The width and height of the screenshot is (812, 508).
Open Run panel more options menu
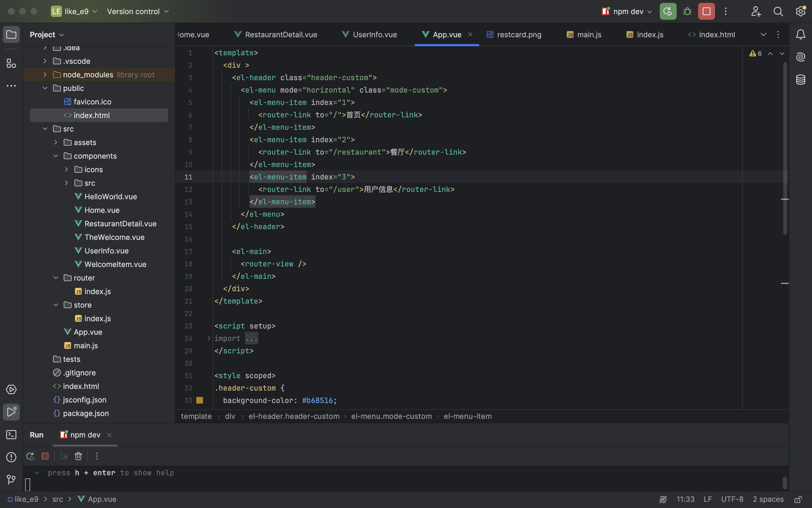click(97, 456)
